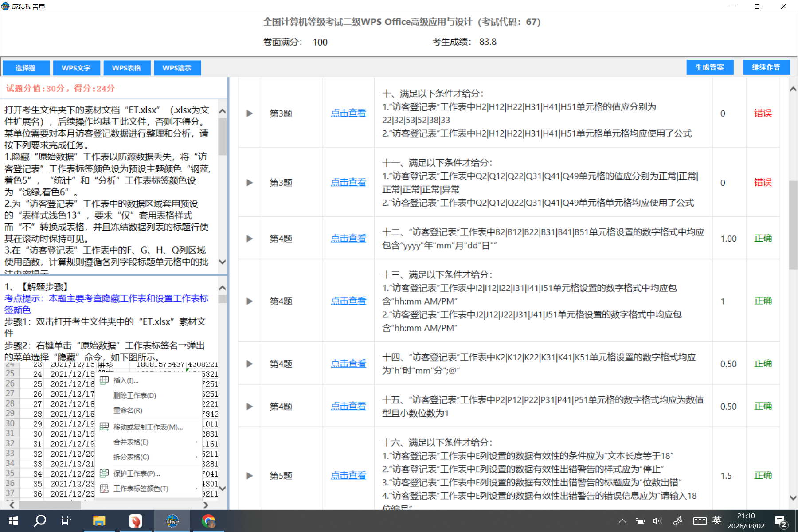The height and width of the screenshot is (532, 798).
Task: Click question text panel scroll-down arrow
Action: pos(223,262)
